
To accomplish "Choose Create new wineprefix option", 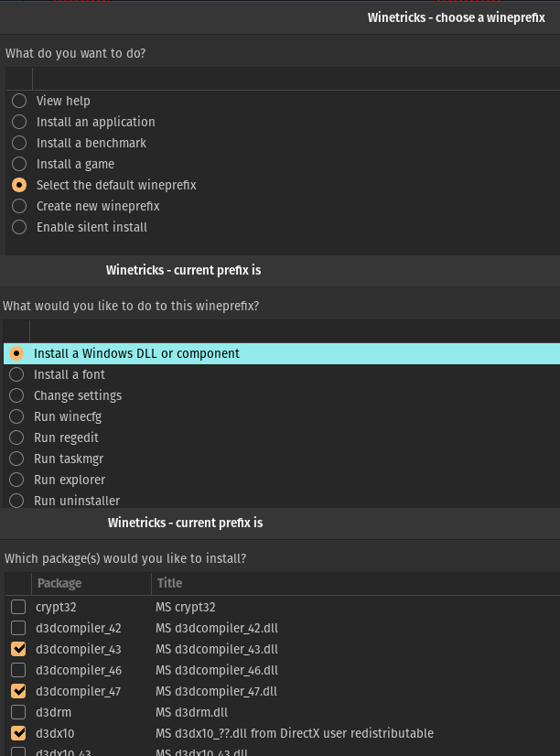I will [x=19, y=206].
